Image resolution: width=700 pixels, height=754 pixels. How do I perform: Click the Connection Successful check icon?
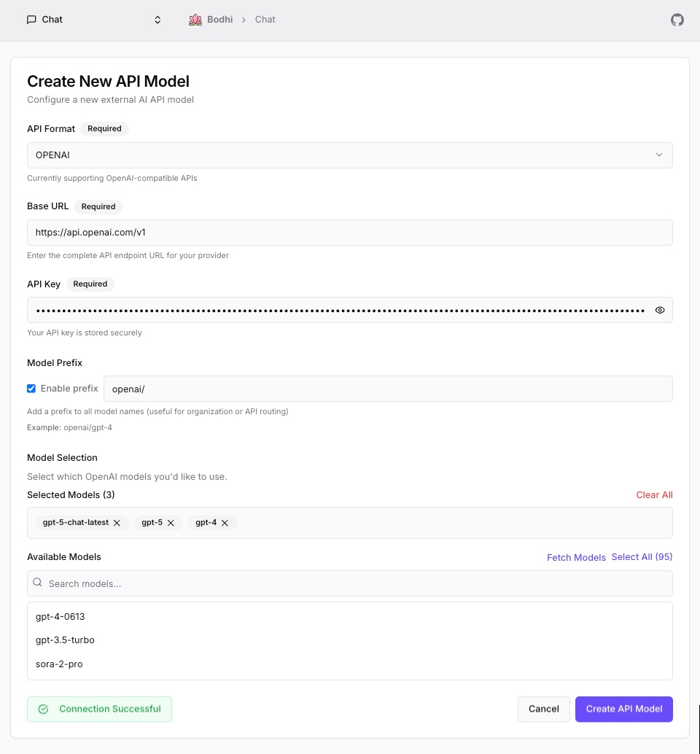point(43,709)
